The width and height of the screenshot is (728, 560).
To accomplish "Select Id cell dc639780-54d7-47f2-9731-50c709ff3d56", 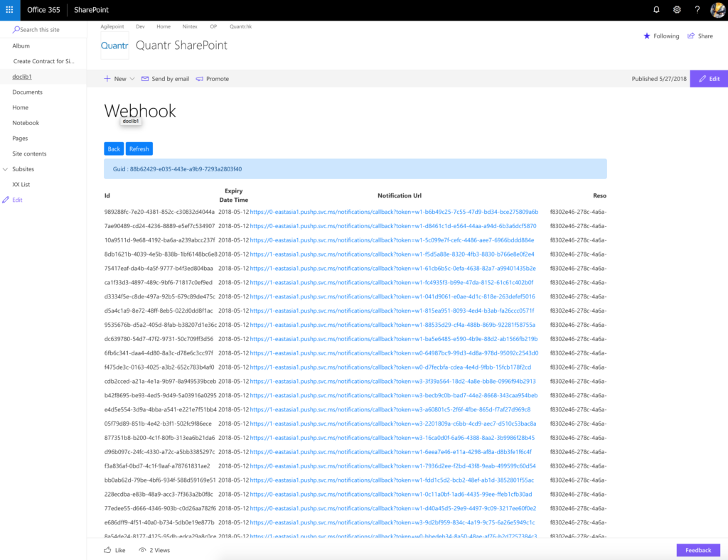I will pyautogui.click(x=159, y=339).
